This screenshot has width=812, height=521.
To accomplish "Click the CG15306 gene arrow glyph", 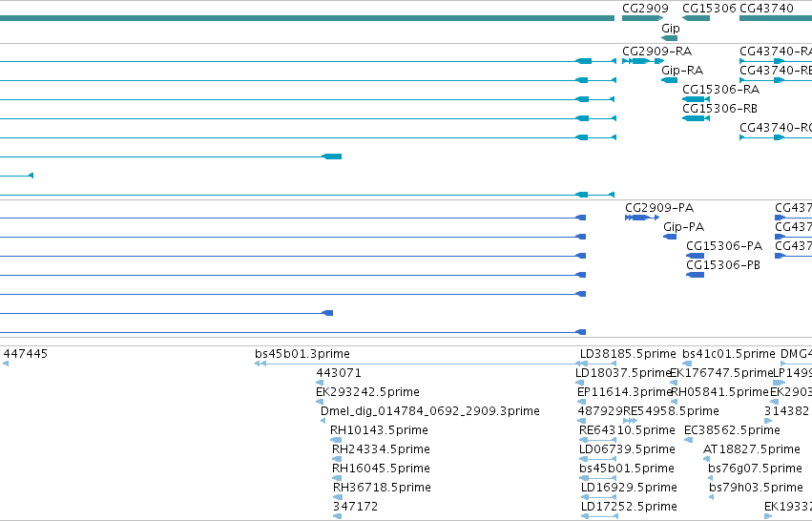I will click(x=696, y=18).
